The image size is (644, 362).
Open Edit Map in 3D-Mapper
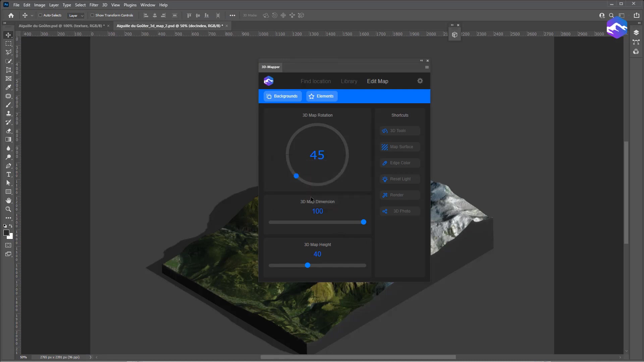377,81
